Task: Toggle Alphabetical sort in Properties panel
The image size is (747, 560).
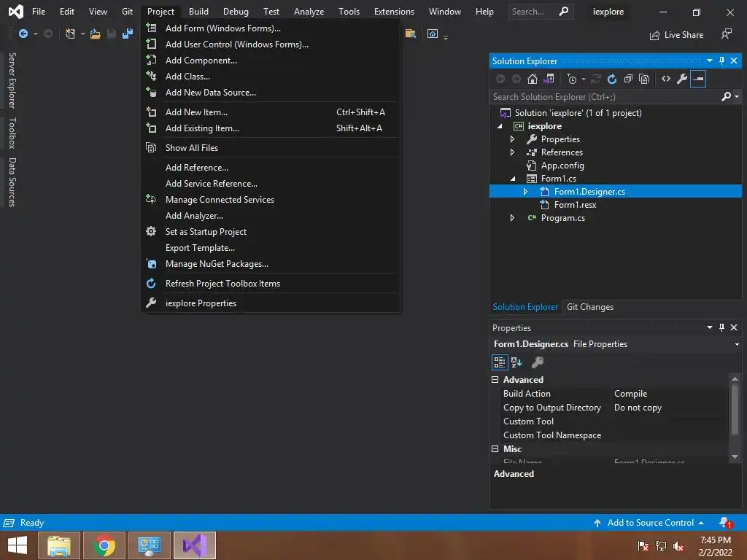Action: click(516, 362)
